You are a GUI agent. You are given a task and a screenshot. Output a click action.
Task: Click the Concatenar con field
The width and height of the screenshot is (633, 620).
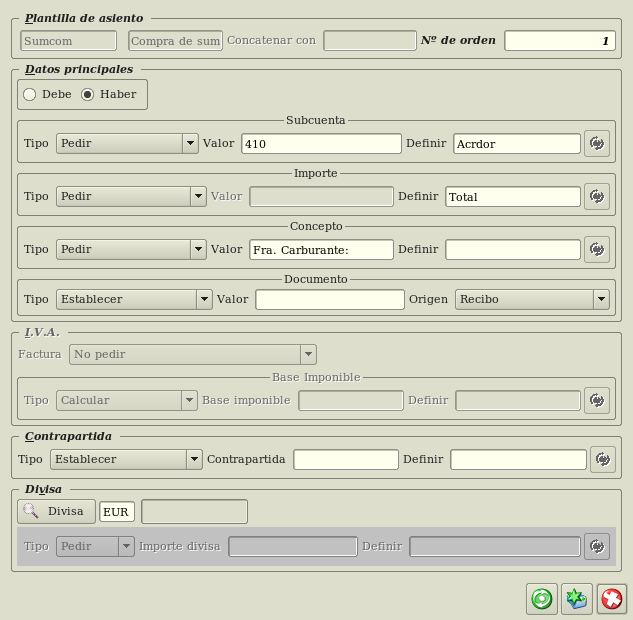(370, 41)
